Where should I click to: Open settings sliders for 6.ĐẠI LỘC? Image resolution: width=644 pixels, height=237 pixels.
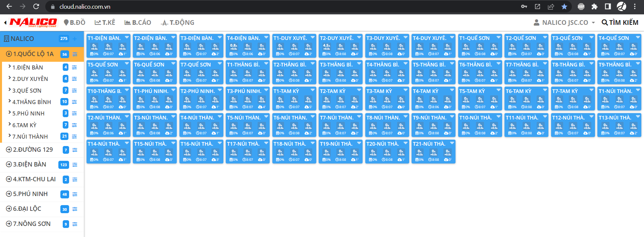click(75, 209)
